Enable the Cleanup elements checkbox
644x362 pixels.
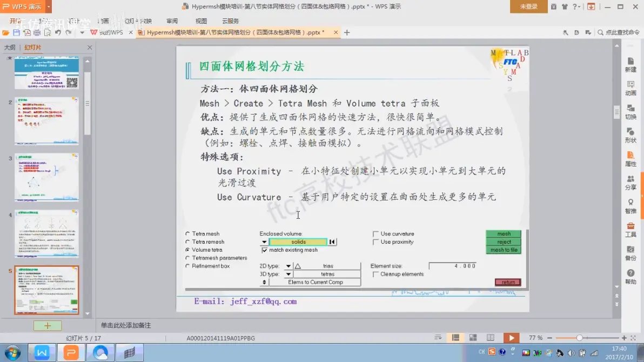tap(375, 274)
